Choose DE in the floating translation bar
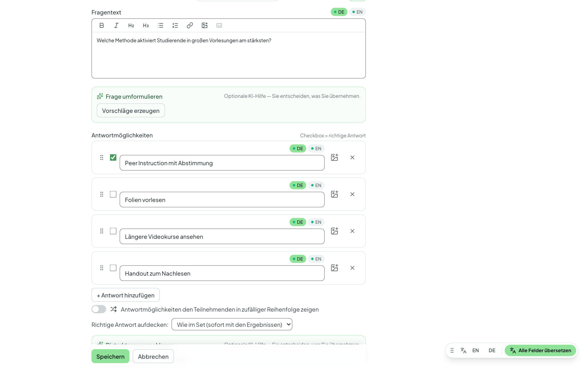The width and height of the screenshot is (588, 368). 492,350
